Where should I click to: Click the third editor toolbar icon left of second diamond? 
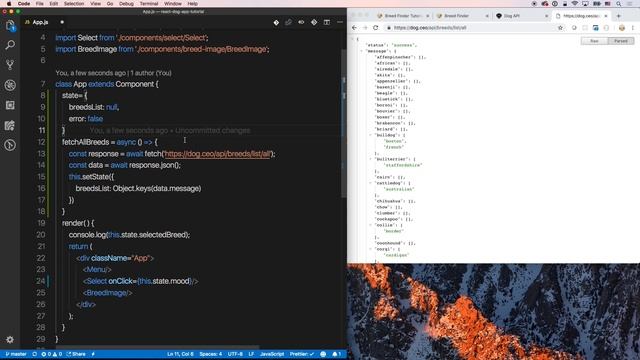point(301,22)
